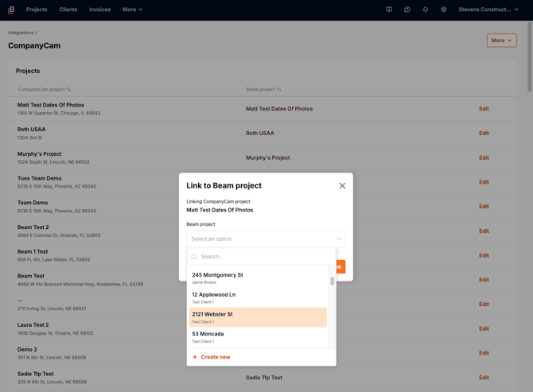533x392 pixels.
Task: Click the dropdown list scrollbar thumb
Action: pyautogui.click(x=332, y=281)
